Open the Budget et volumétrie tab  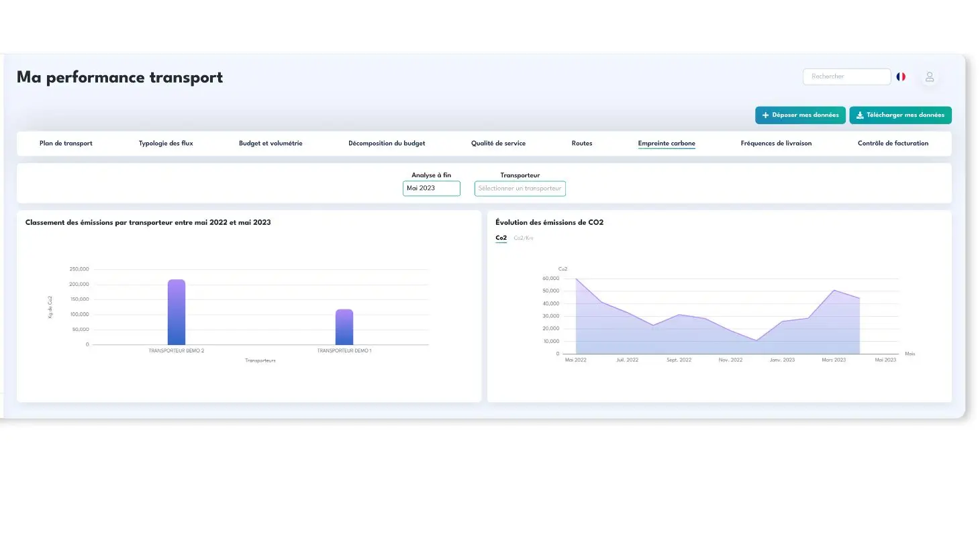[271, 144]
